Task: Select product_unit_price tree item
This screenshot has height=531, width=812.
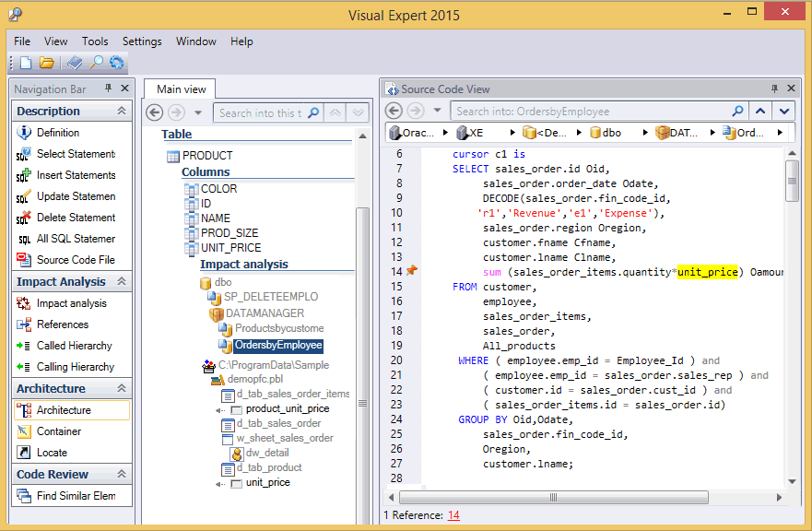Action: click(288, 408)
